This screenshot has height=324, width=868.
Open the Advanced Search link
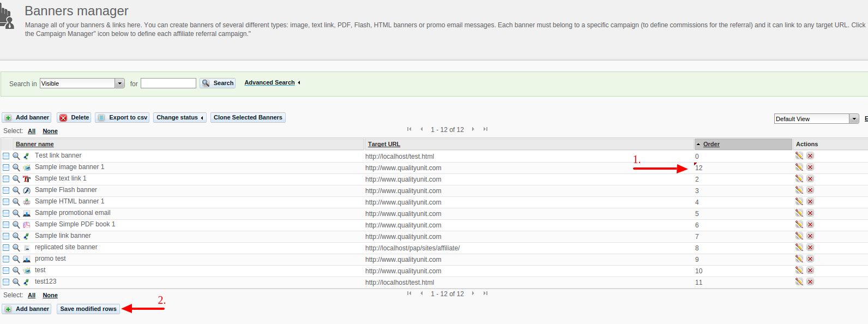(269, 82)
